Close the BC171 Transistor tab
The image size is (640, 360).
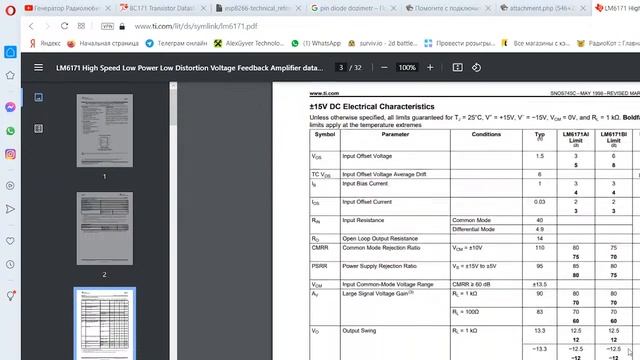(203, 8)
